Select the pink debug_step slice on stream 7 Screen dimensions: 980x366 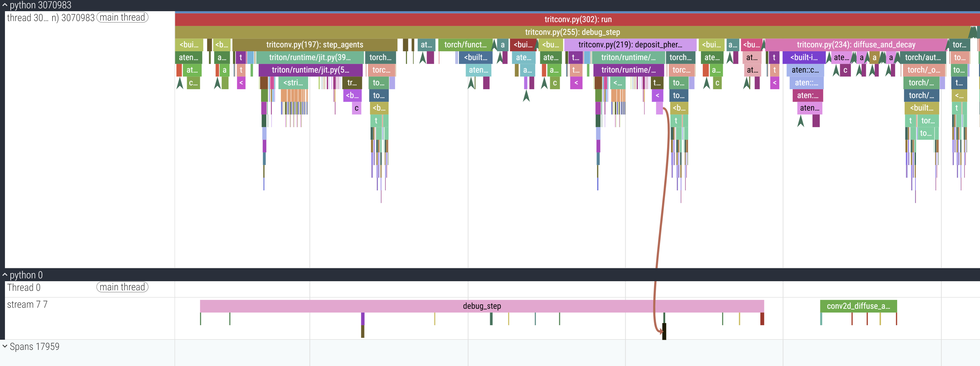tap(481, 306)
